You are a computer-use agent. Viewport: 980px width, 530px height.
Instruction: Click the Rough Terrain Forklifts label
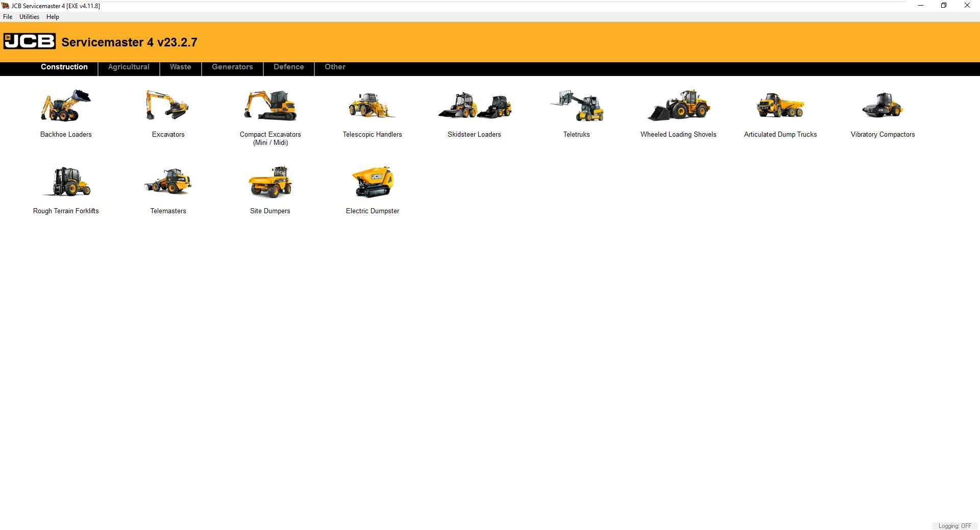[66, 211]
